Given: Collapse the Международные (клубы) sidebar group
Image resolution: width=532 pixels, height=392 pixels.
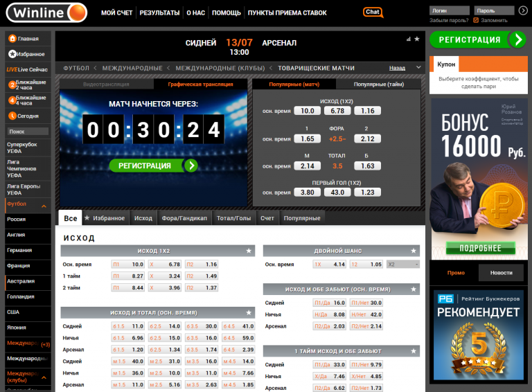Looking at the screenshot, I should [44, 377].
